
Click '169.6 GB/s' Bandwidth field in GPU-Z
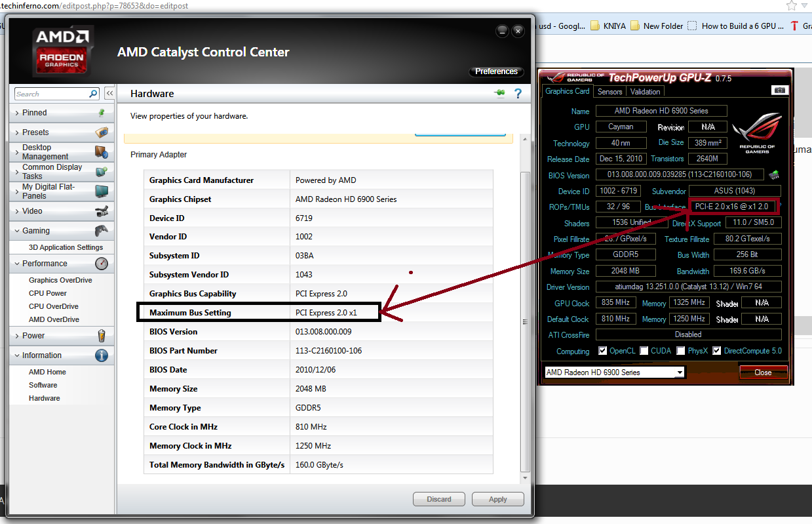(747, 271)
